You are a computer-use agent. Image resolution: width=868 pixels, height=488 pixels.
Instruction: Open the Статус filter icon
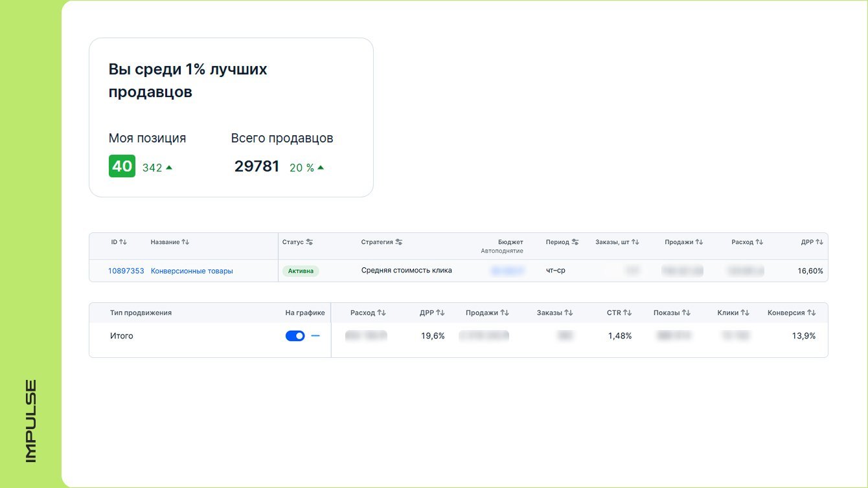310,242
